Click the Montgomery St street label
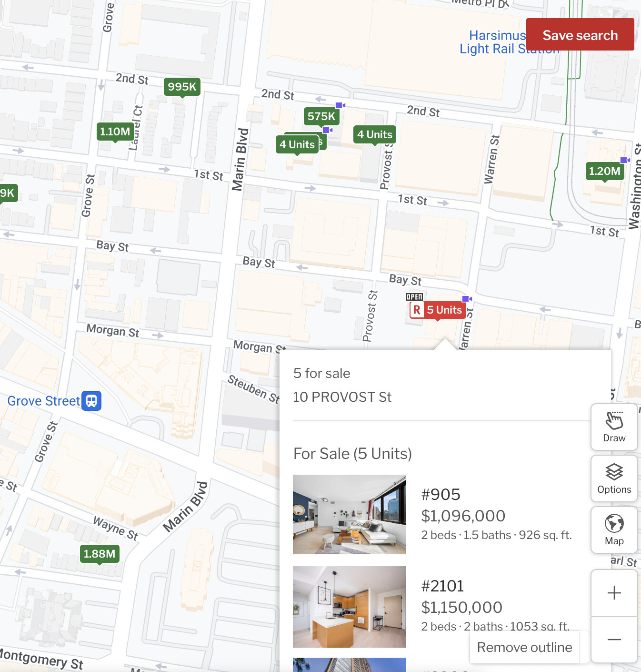This screenshot has width=641, height=672. coord(41,659)
